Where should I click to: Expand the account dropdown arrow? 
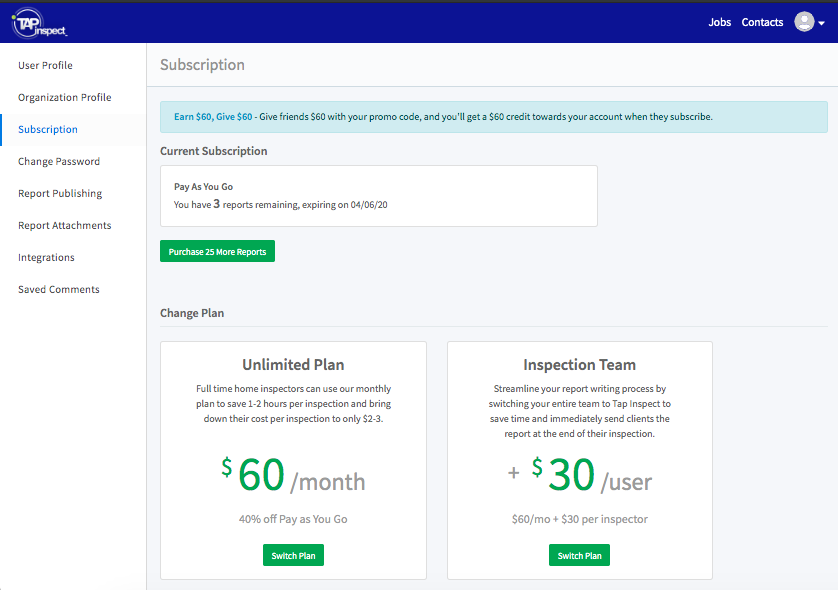tap(821, 23)
